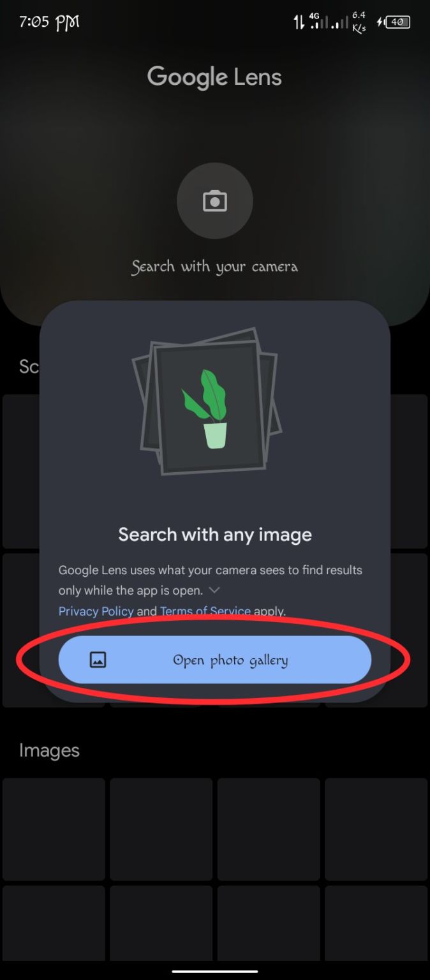430x980 pixels.
Task: Open first thumbnail under Images heading
Action: pos(54,829)
